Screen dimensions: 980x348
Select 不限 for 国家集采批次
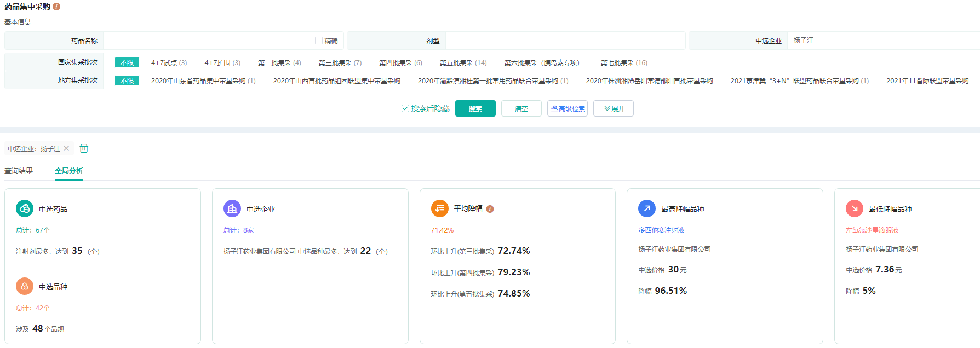[127, 62]
